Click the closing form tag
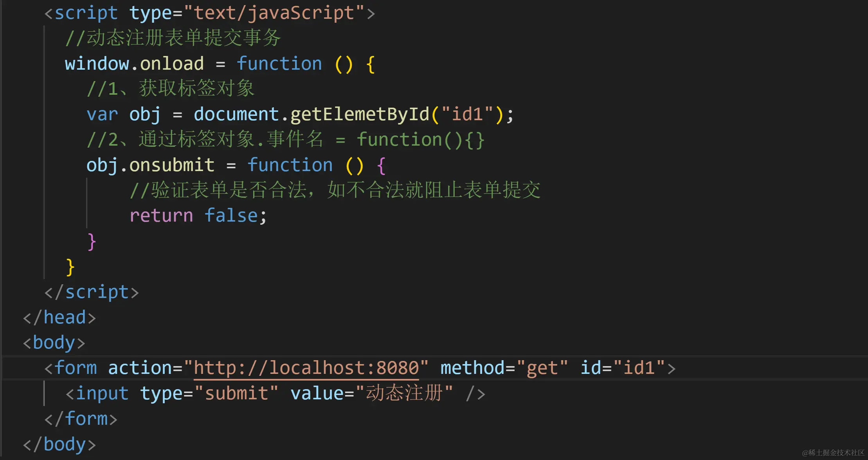The height and width of the screenshot is (460, 868). point(81,419)
